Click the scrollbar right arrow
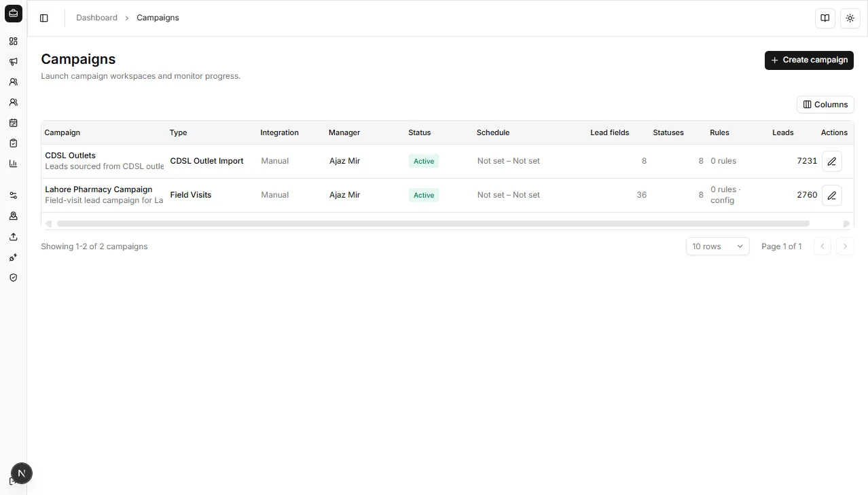 846,223
